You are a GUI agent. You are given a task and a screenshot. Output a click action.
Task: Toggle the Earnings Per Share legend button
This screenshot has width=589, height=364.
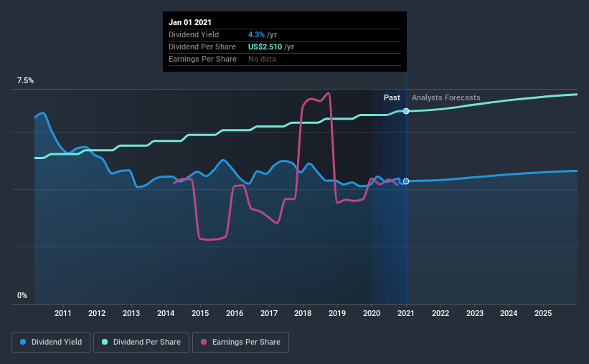click(x=241, y=343)
